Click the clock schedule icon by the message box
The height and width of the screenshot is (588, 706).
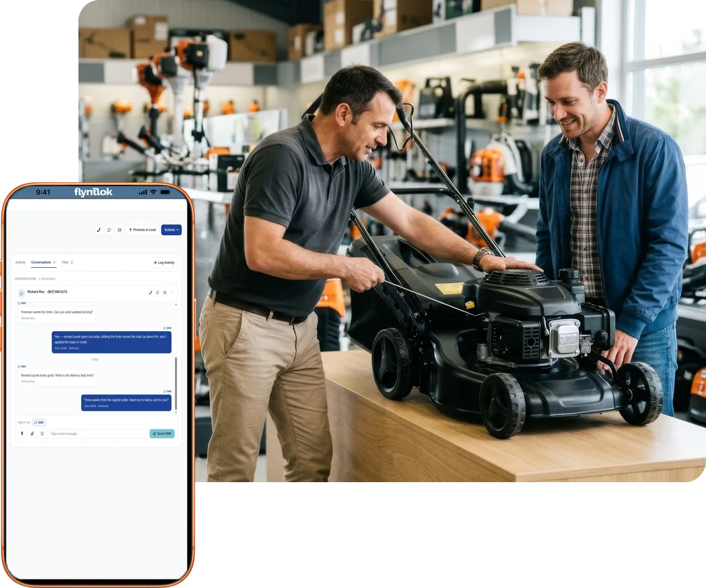point(42,434)
